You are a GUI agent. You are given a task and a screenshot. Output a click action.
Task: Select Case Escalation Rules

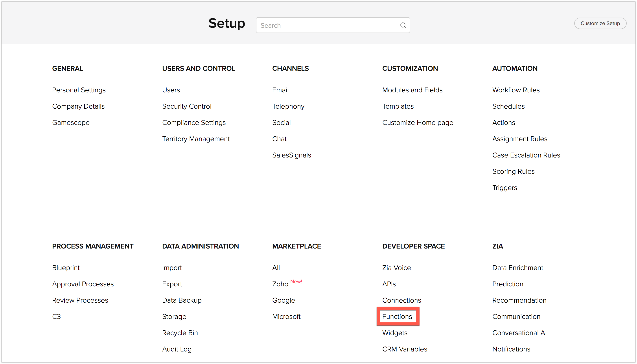pos(526,155)
